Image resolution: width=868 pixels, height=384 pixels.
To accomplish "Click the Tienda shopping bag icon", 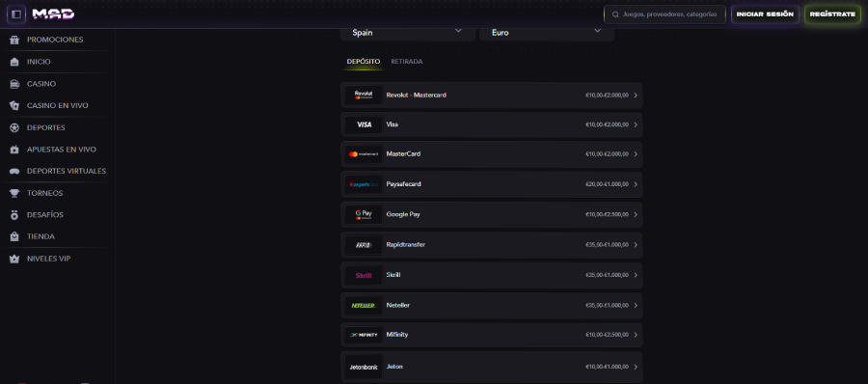I will tap(14, 236).
